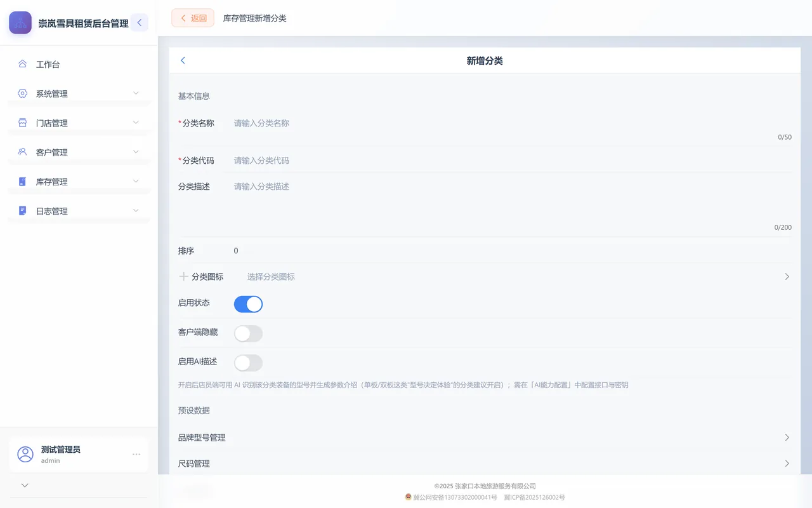Click the app logo icon beside 崇岚雪具租赁后台管理
The image size is (812, 508).
point(20,23)
